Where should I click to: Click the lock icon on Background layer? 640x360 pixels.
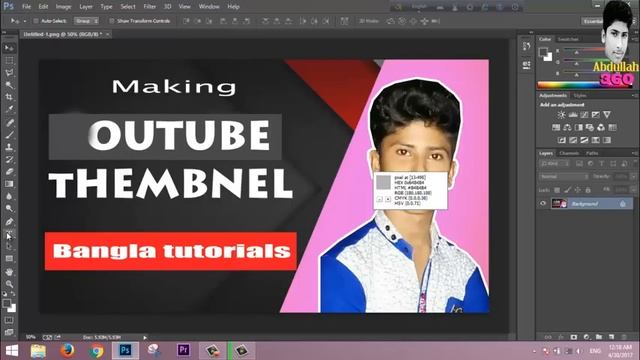click(622, 203)
